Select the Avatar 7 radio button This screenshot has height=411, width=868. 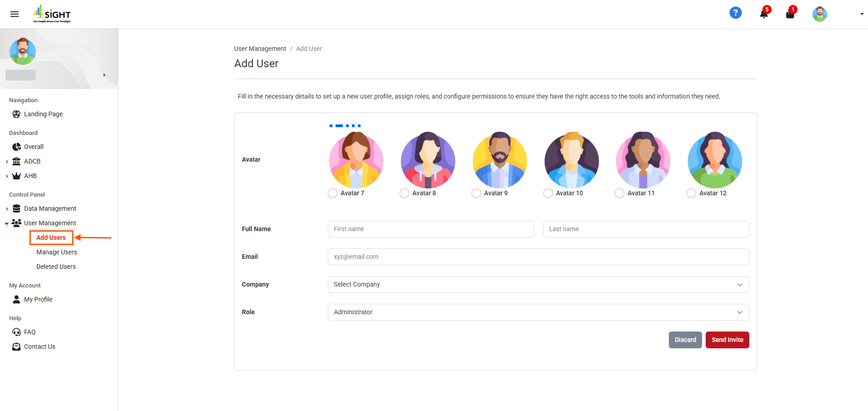point(332,193)
